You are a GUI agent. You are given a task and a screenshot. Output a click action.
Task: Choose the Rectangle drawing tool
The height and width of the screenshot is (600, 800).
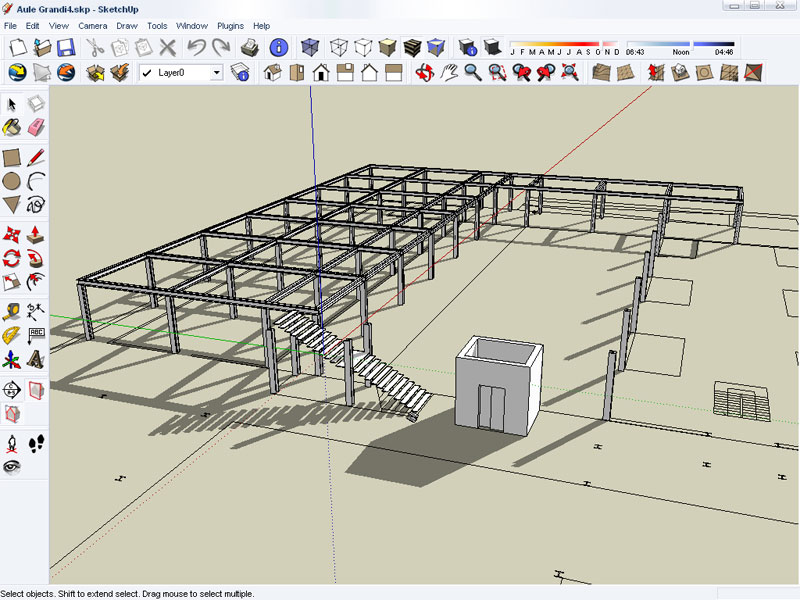(x=12, y=157)
